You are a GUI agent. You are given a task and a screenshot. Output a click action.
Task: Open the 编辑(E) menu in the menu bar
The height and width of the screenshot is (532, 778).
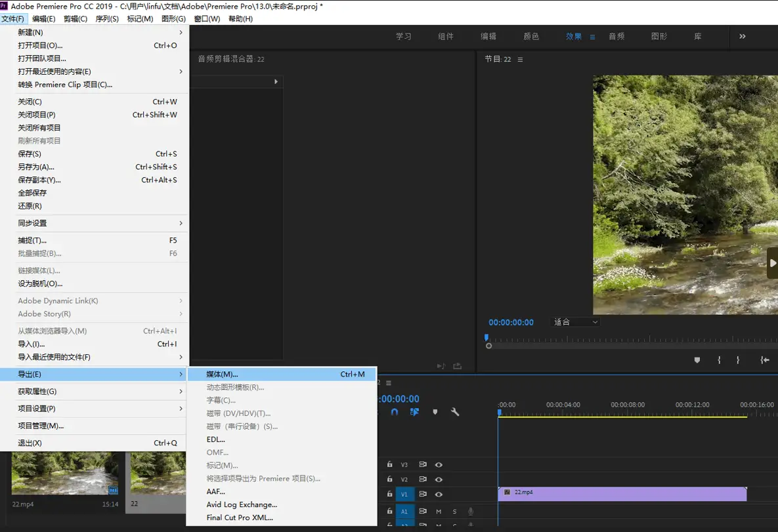click(44, 19)
